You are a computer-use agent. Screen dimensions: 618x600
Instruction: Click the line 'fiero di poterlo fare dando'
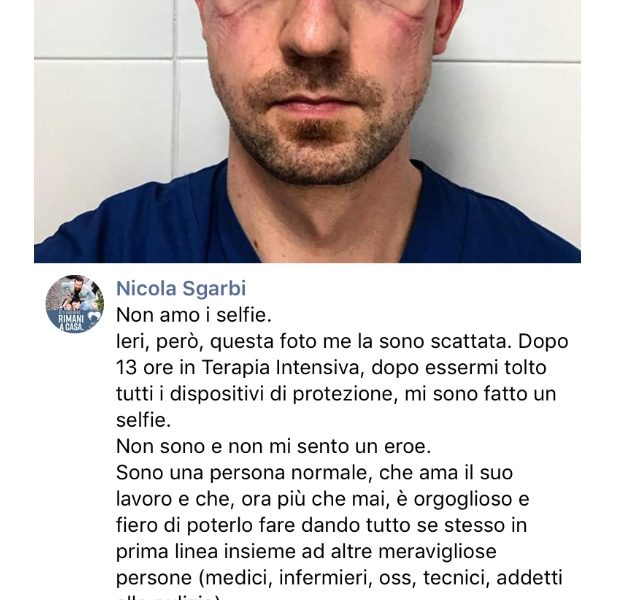pos(321,525)
